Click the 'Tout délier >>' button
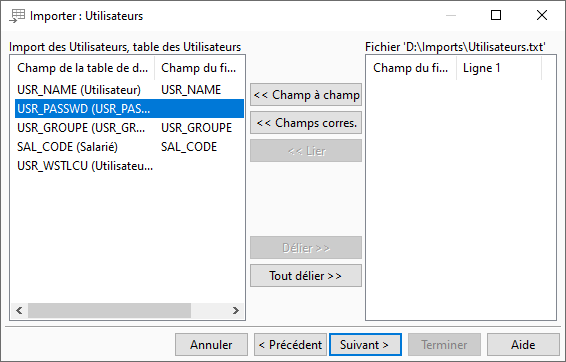 [306, 276]
